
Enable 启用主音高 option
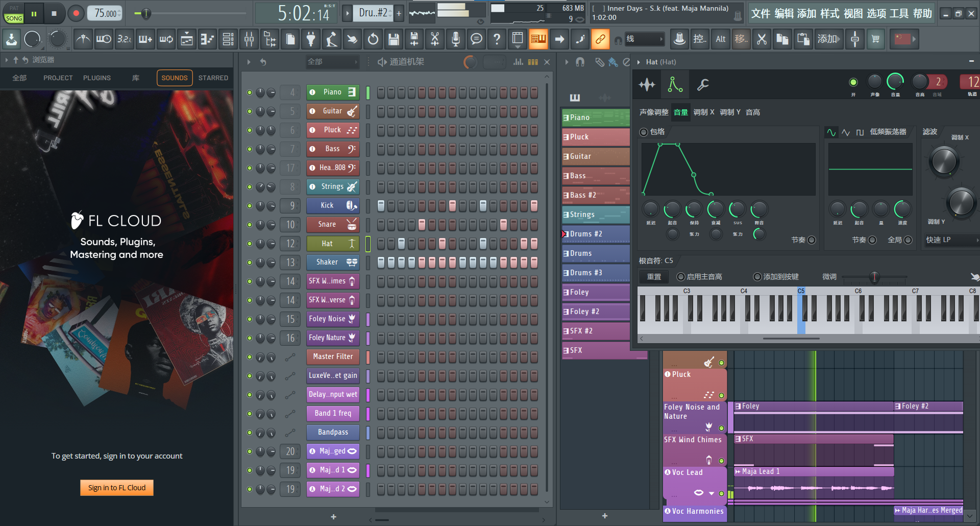click(680, 277)
